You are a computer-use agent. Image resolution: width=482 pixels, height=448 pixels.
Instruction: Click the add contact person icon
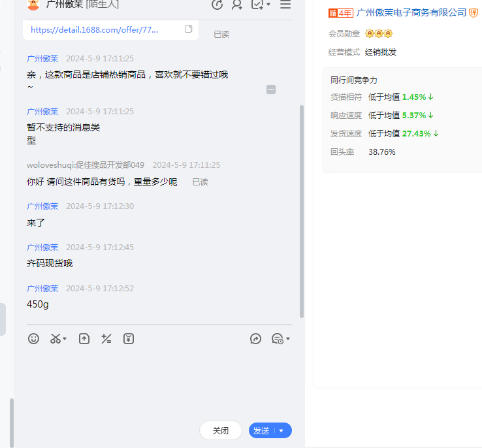click(237, 5)
